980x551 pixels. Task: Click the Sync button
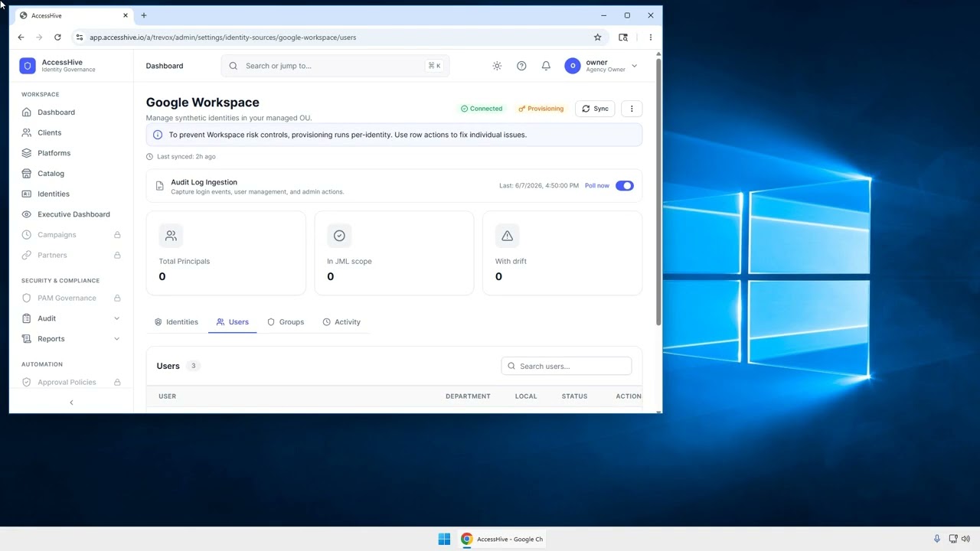pos(595,109)
